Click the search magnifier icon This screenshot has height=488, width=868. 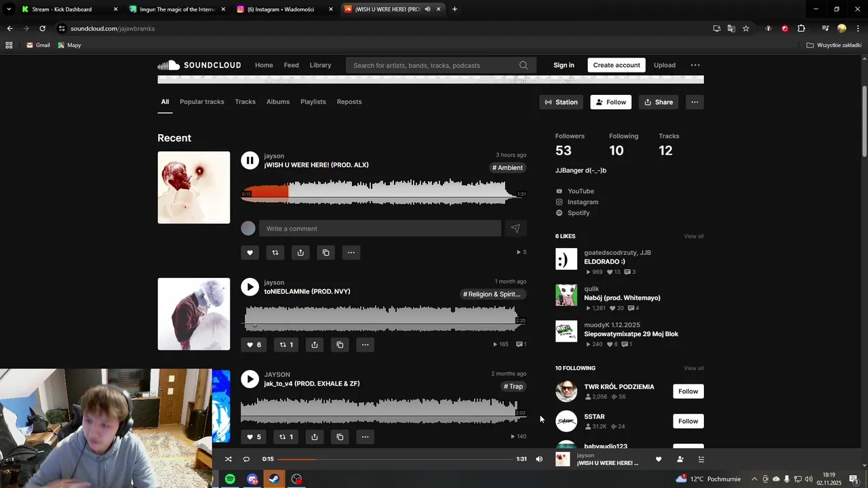tap(524, 65)
